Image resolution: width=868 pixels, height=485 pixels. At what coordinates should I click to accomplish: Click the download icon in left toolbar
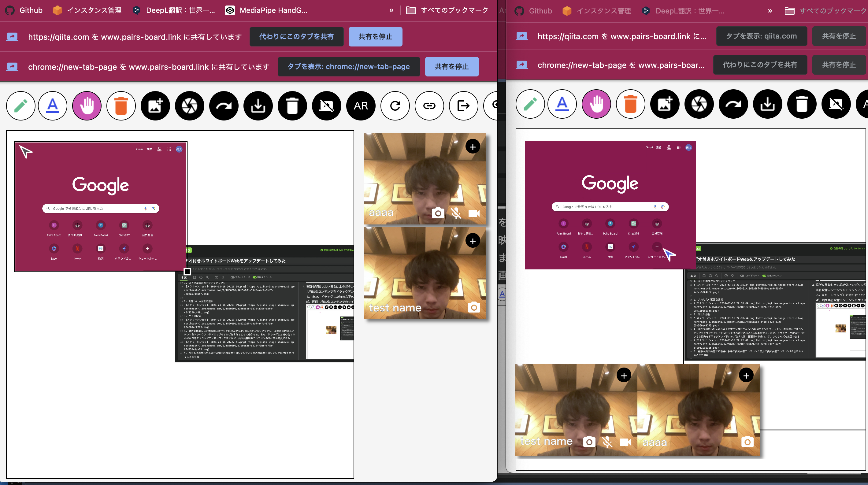pyautogui.click(x=258, y=106)
